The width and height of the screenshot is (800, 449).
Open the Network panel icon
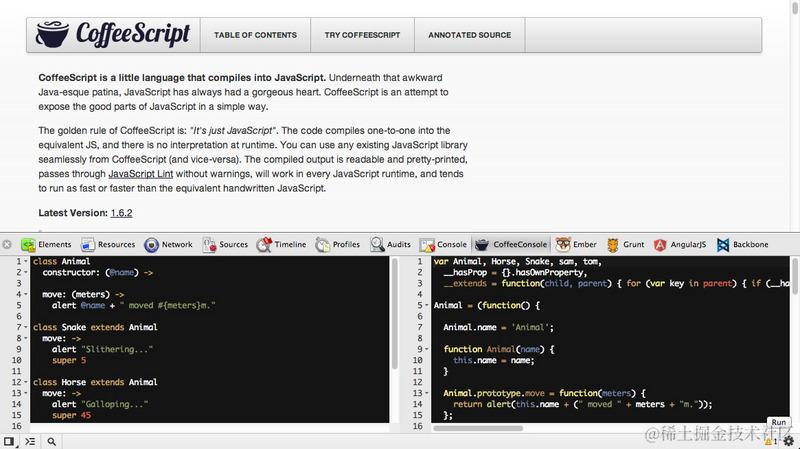(152, 245)
